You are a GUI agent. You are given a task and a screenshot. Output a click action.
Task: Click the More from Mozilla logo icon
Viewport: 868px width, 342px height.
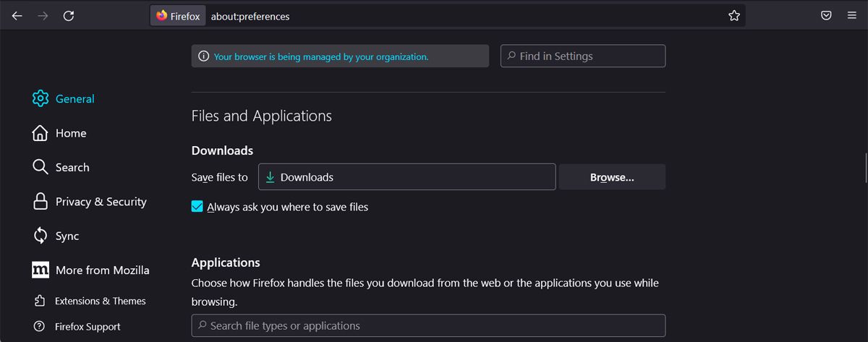[x=41, y=270]
